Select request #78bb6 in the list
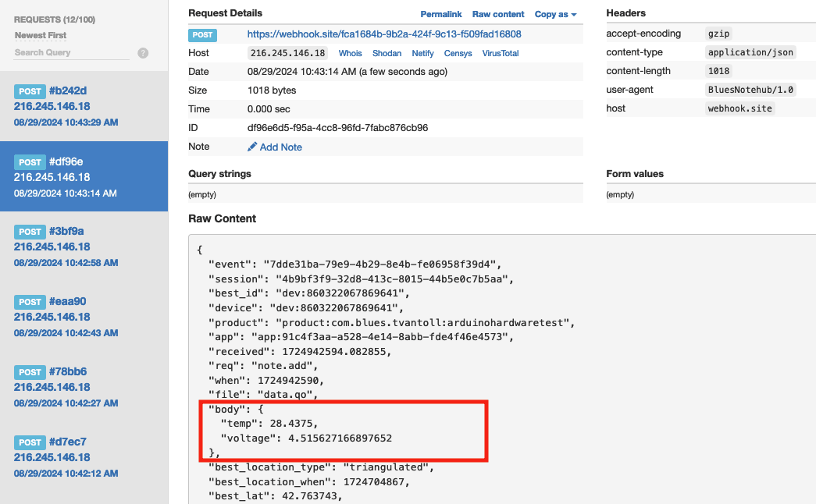Screen dimensions: 816x504 [84, 387]
